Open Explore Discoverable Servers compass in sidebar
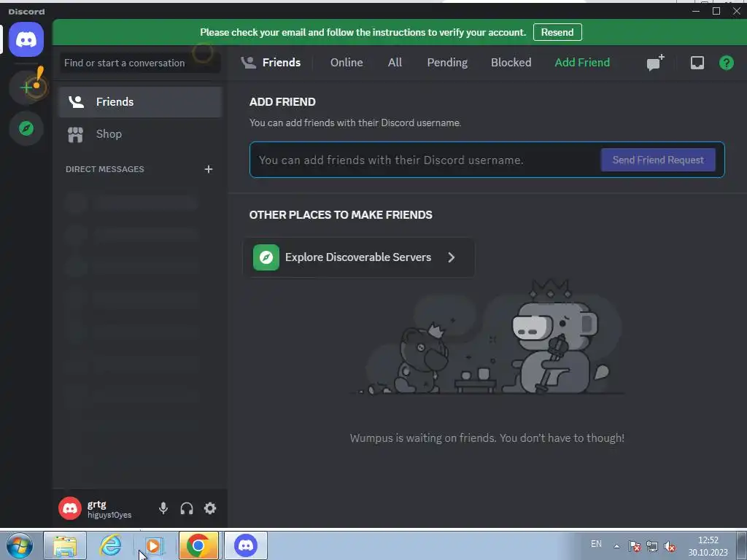This screenshot has width=747, height=560. [x=26, y=128]
